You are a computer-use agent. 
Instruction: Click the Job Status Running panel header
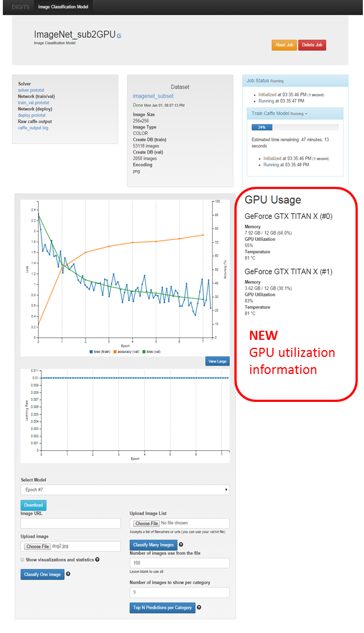(x=295, y=81)
